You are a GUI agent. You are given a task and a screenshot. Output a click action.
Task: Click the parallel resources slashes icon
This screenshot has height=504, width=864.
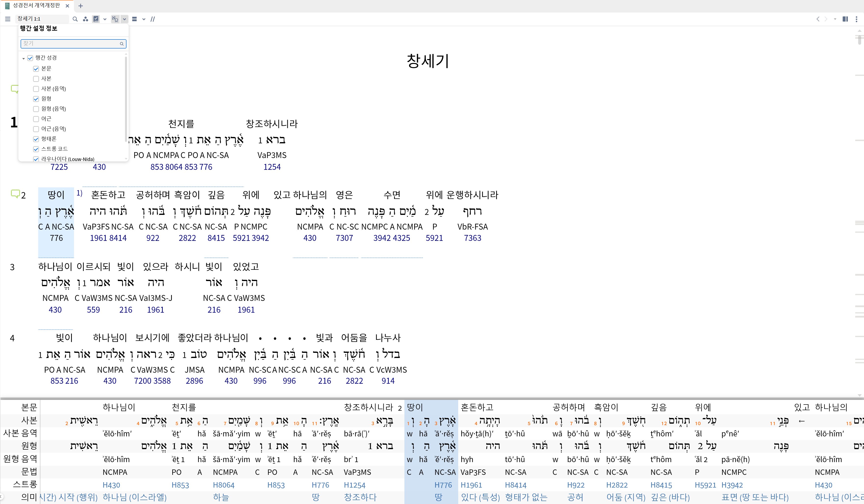(x=153, y=19)
